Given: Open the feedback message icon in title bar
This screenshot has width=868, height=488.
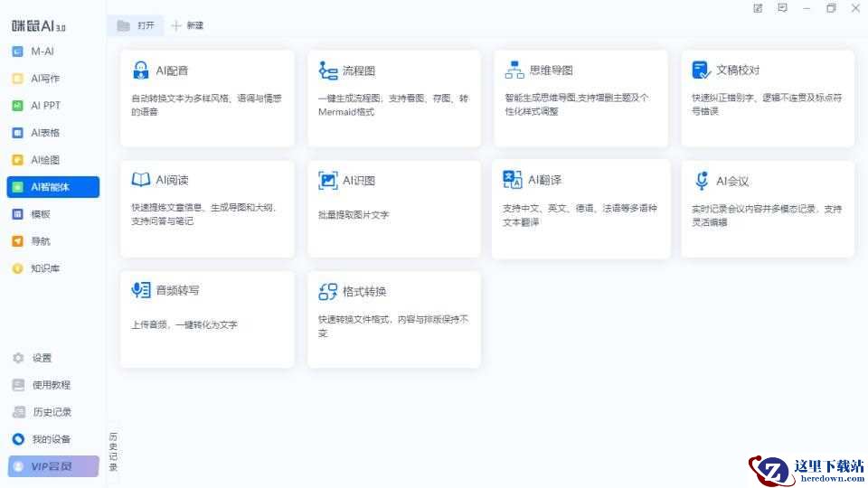Looking at the screenshot, I should pos(782,8).
